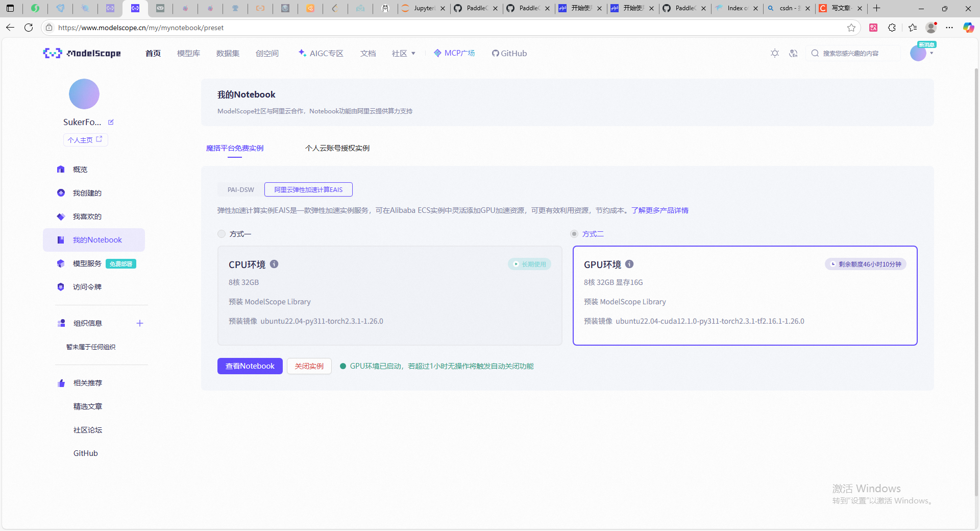Click the language switch icon in the header
This screenshot has width=980, height=531.
793,53
